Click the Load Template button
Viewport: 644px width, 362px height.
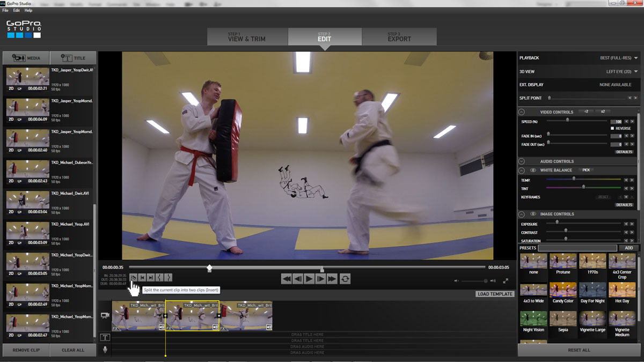click(495, 294)
